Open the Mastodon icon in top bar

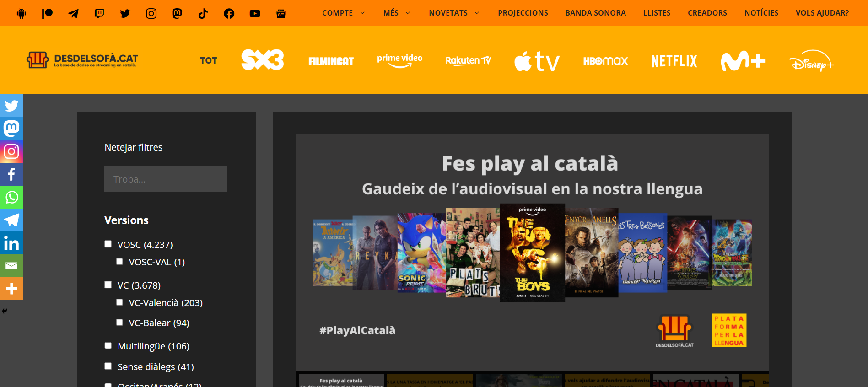coord(177,13)
